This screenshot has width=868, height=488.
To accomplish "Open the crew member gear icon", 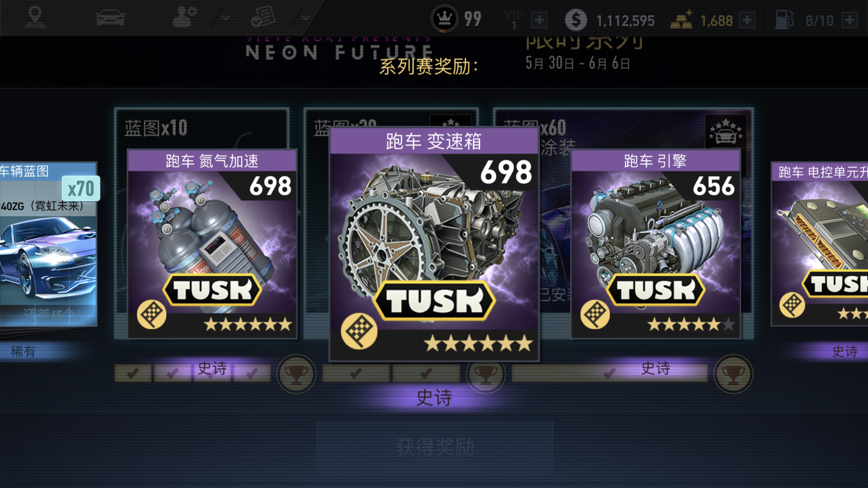I will (184, 18).
